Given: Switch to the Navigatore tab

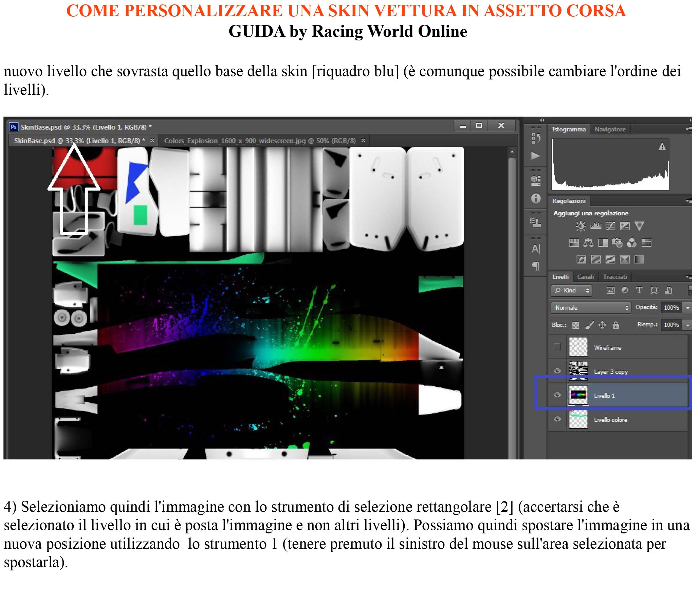Looking at the screenshot, I should click(x=610, y=129).
